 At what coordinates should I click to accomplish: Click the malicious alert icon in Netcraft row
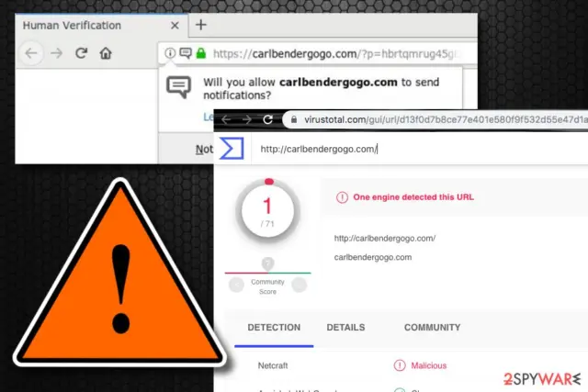(x=400, y=365)
